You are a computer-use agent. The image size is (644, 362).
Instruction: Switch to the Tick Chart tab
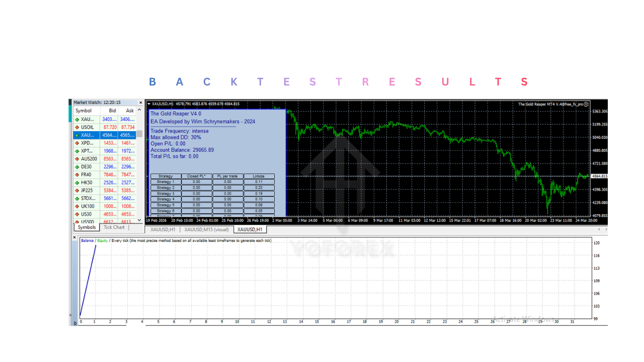[x=114, y=227]
